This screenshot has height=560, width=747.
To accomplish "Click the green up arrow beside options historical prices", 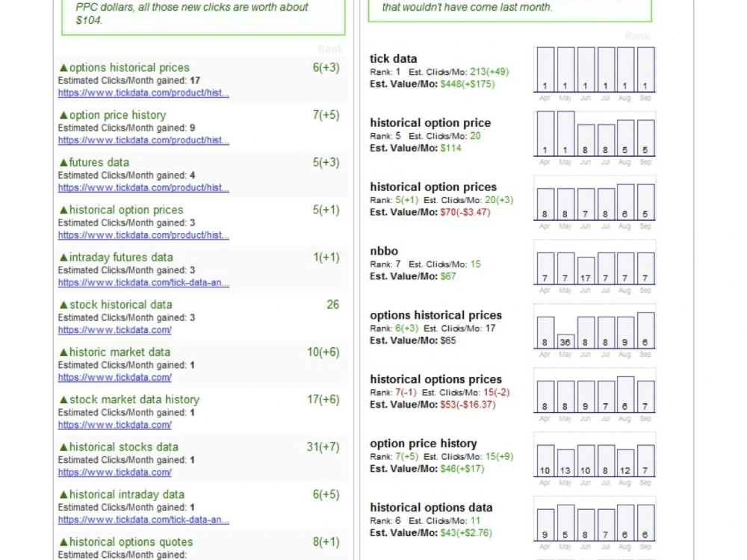I will click(63, 68).
